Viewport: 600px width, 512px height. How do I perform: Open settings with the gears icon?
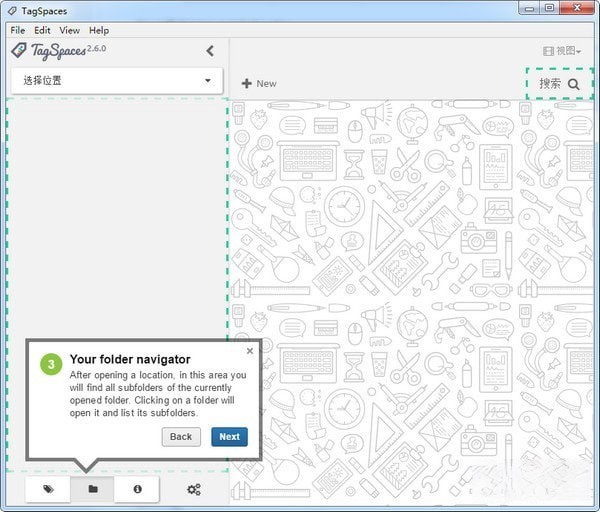click(194, 489)
